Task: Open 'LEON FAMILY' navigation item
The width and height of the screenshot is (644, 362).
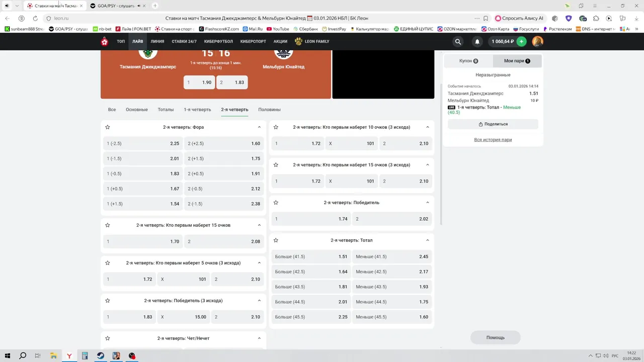Action: pos(312,41)
